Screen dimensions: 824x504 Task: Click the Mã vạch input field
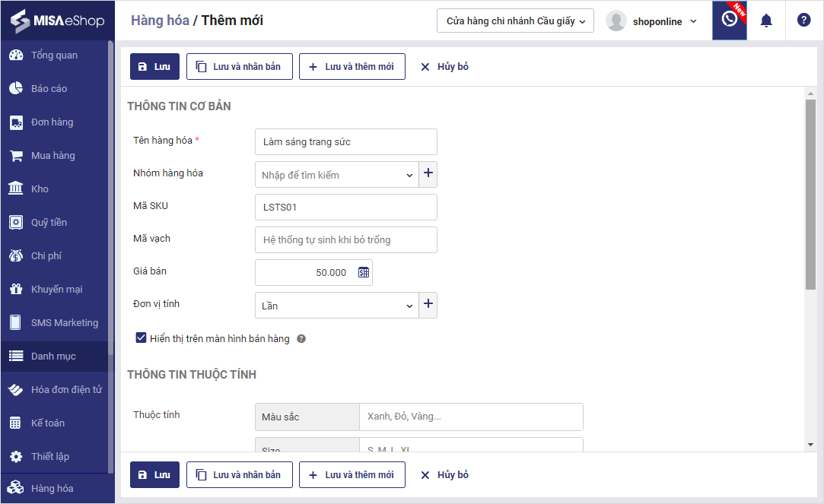pyautogui.click(x=345, y=240)
